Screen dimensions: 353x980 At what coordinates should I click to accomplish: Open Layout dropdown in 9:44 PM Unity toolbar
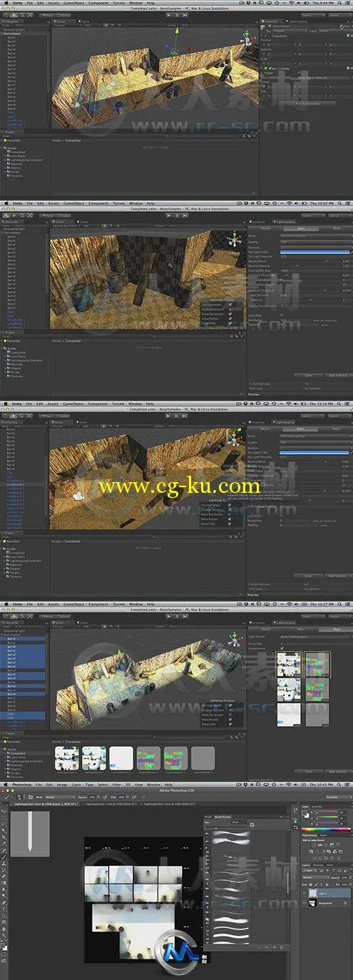click(x=339, y=15)
